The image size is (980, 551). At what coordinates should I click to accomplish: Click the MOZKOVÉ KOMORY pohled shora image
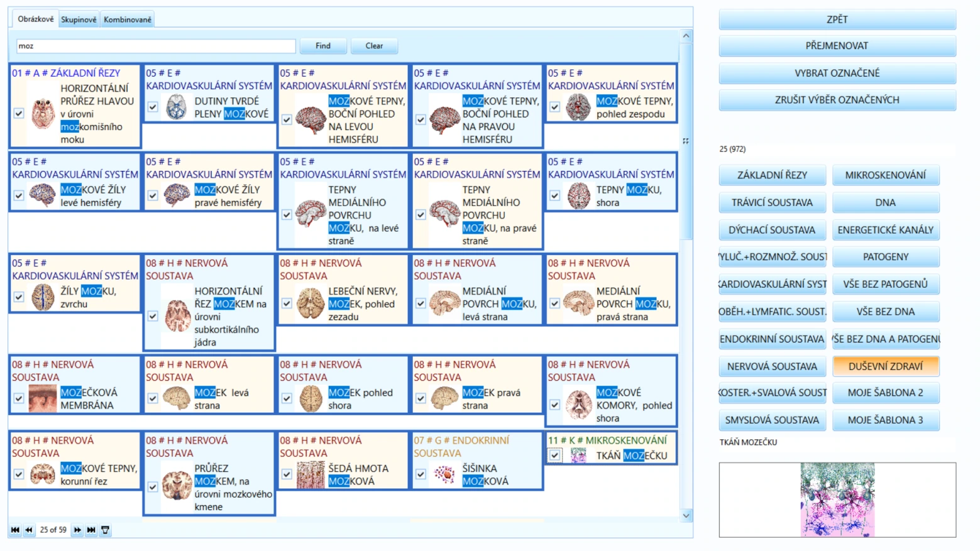point(578,405)
